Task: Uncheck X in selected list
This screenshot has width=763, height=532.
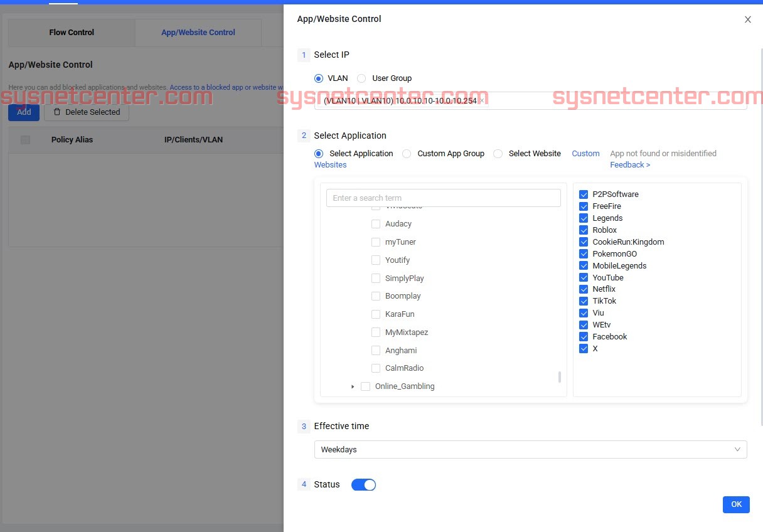Action: 584,349
